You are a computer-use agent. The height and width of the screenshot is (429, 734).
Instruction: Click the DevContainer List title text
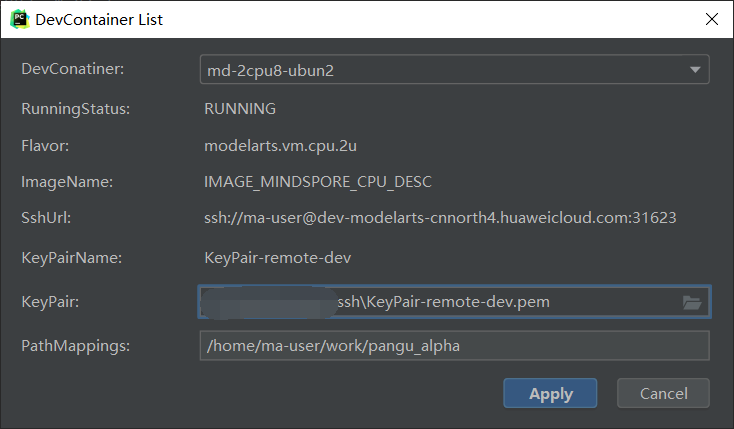coord(99,20)
